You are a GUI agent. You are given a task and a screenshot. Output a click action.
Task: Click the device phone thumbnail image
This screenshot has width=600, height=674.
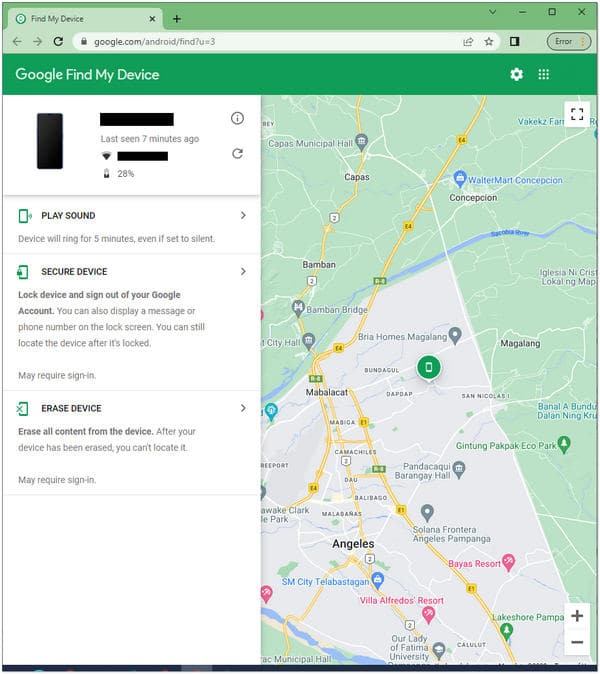[50, 141]
